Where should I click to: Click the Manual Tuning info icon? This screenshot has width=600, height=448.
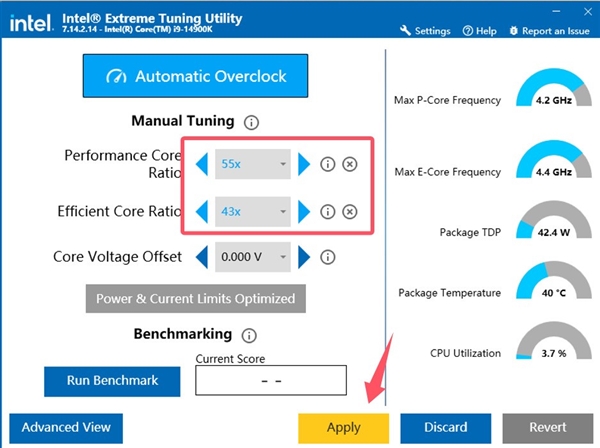[x=251, y=122]
